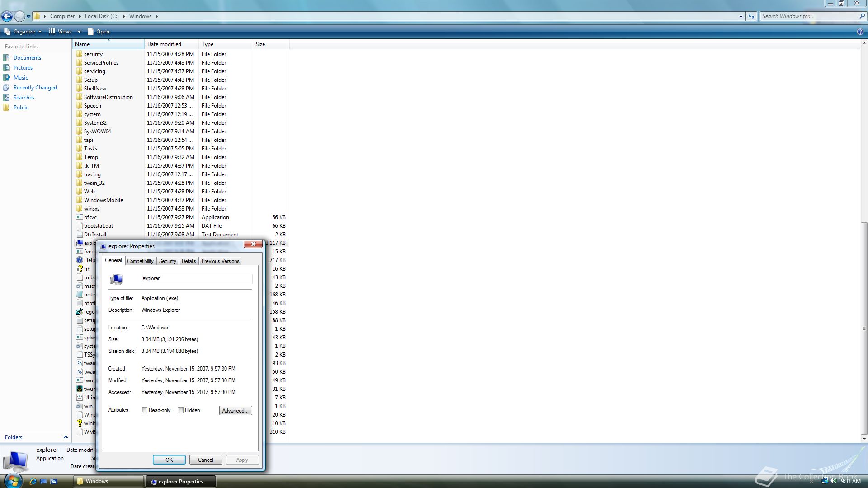The width and height of the screenshot is (868, 488).
Task: Select the winhlp32 question mark icon
Action: point(80,423)
